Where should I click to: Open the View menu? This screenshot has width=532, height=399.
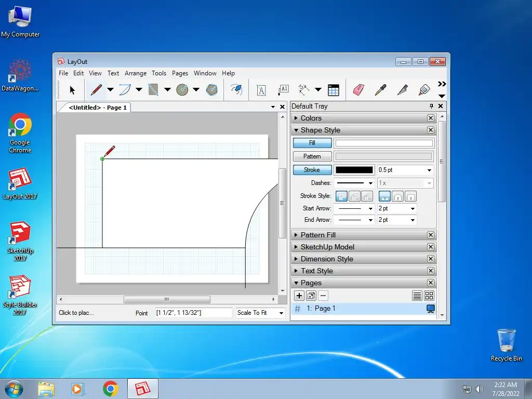click(95, 73)
